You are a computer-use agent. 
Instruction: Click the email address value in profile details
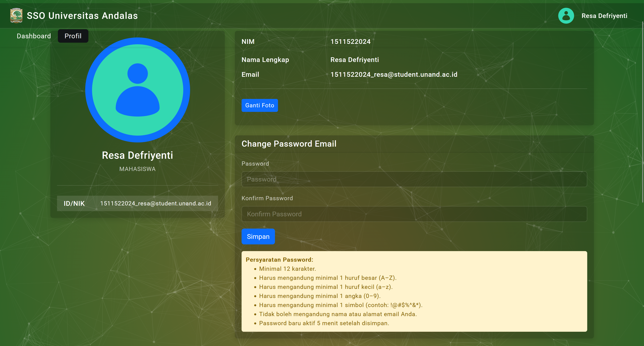coord(394,75)
